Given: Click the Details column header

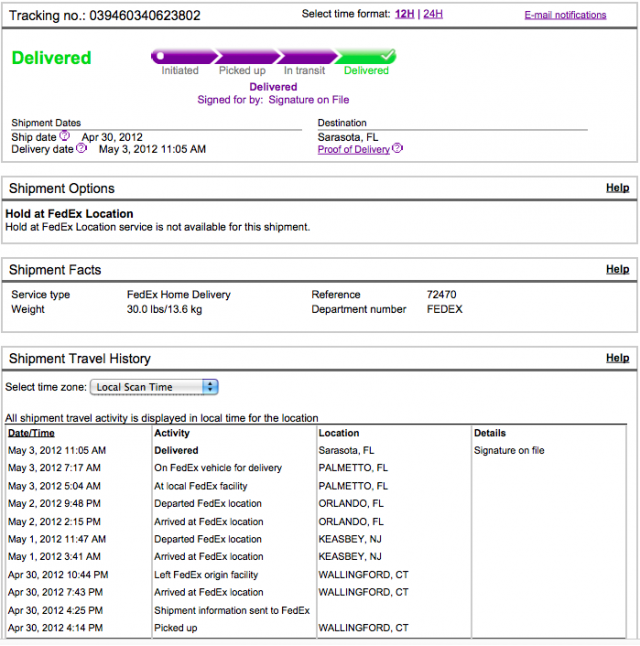Looking at the screenshot, I should coord(490,433).
